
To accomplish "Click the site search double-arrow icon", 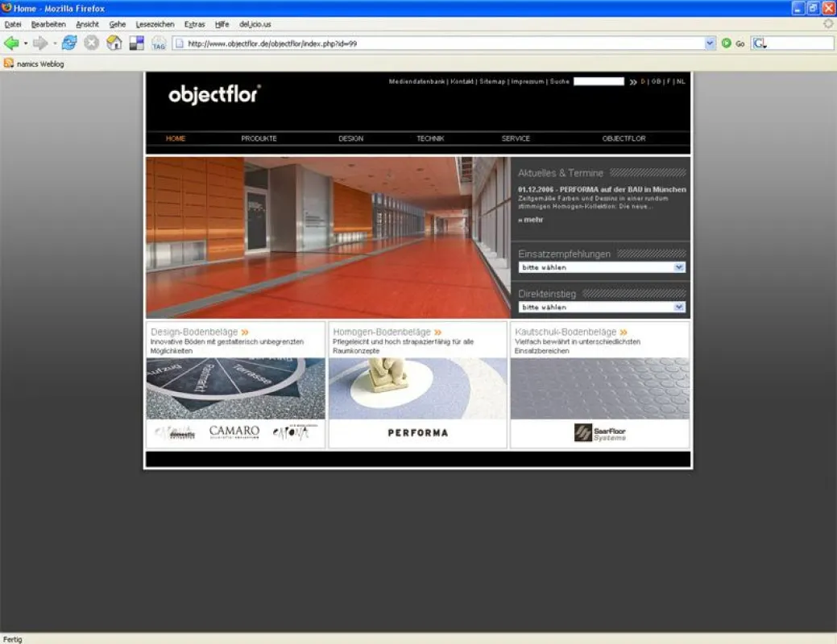I will pos(632,81).
